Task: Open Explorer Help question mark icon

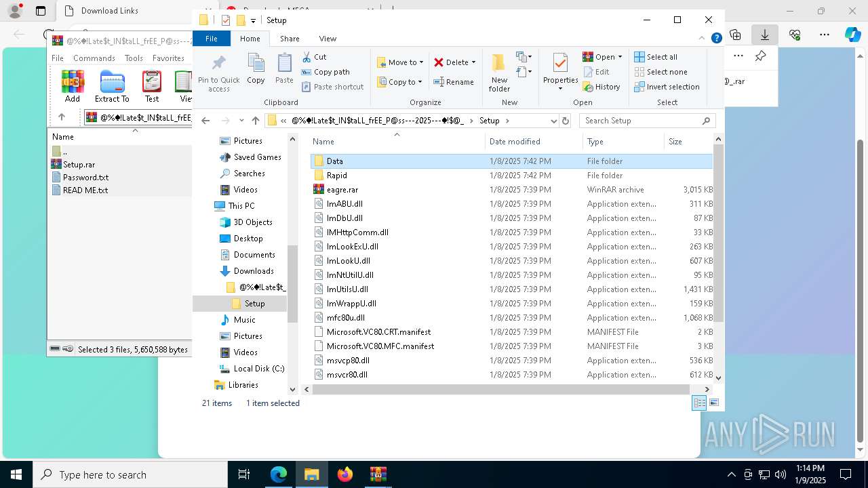Action: [x=716, y=39]
